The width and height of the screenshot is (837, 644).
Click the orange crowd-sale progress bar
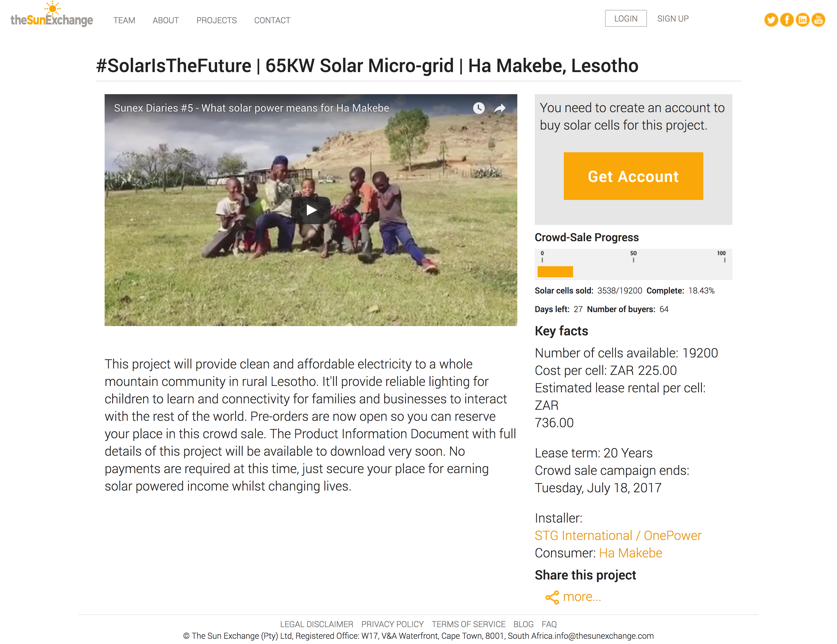[x=555, y=271]
